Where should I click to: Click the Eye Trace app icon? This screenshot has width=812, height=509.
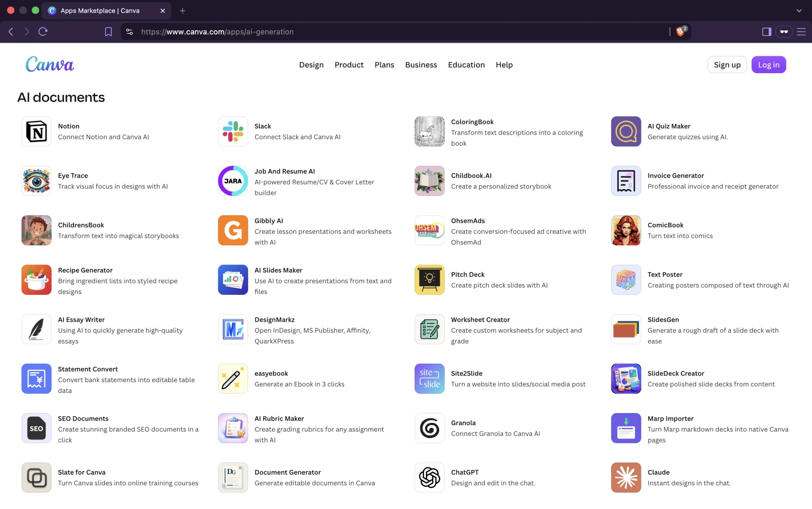click(37, 181)
